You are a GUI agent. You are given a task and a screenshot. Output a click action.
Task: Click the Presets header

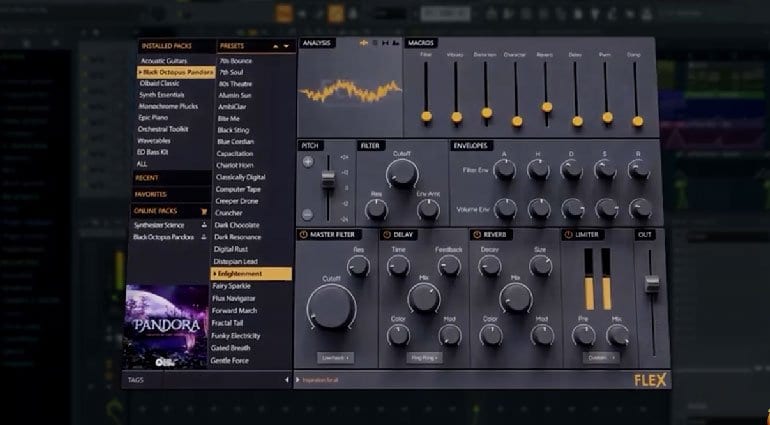tap(232, 46)
